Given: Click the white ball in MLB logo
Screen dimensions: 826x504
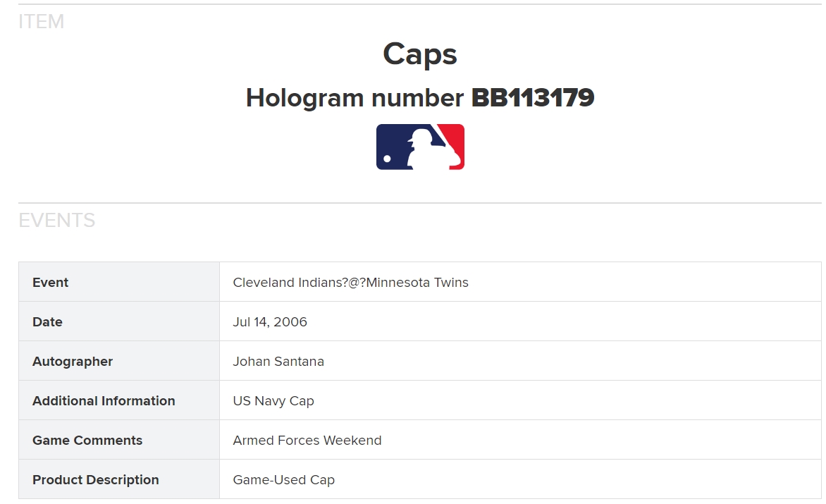Looking at the screenshot, I should 387,159.
